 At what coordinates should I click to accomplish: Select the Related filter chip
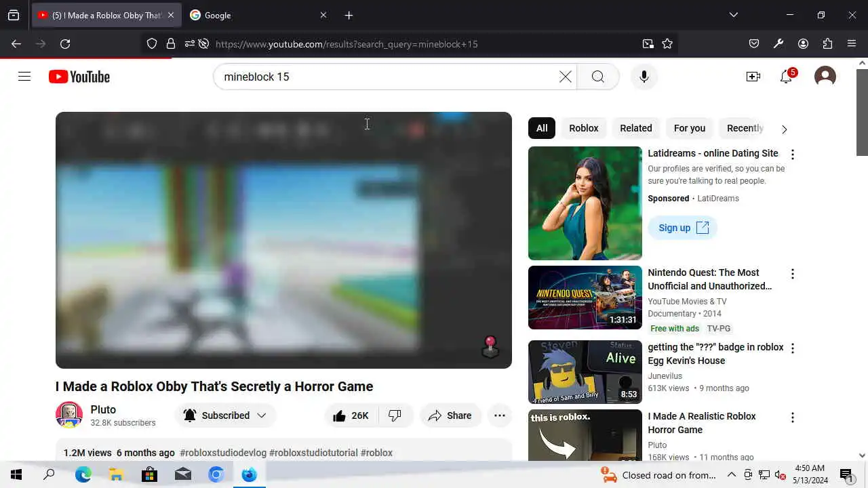[x=636, y=128]
